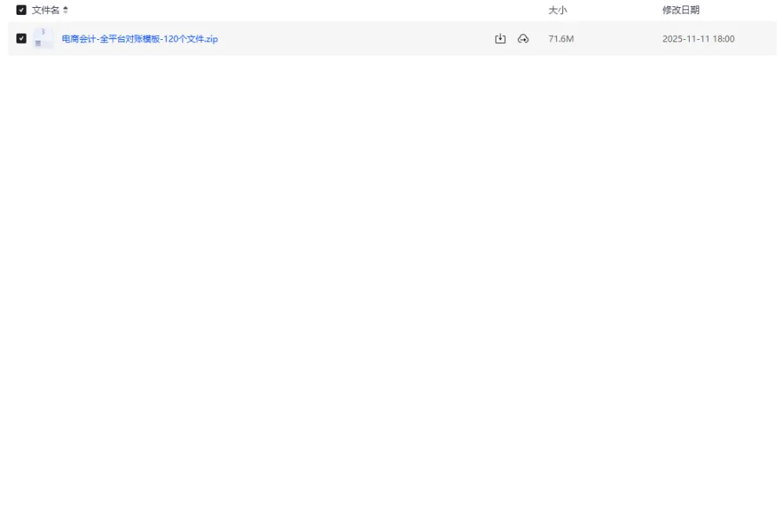The height and width of the screenshot is (532, 783).
Task: Save the zip file to cloud drive
Action: coord(523,38)
